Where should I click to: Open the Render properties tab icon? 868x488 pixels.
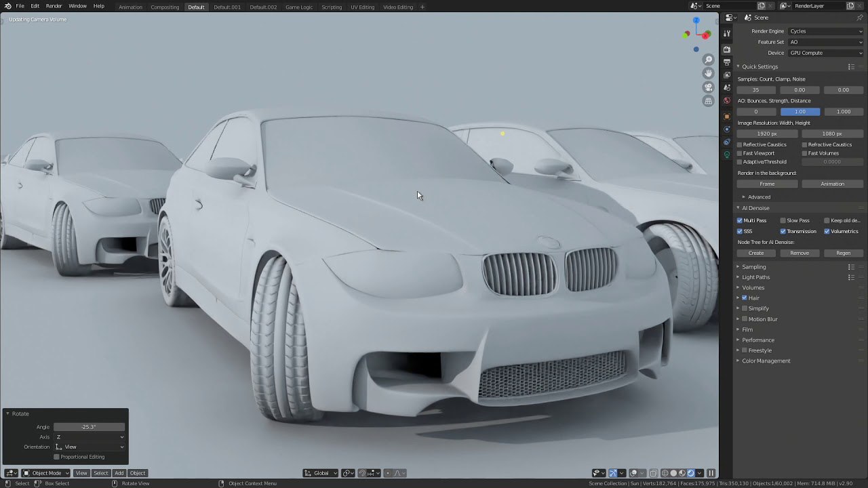click(x=727, y=49)
